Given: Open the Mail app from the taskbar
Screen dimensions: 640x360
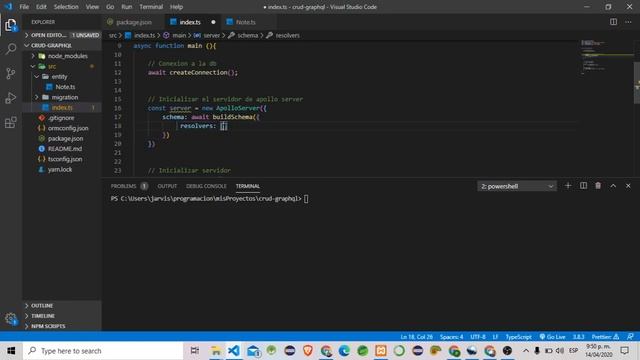Looking at the screenshot, I should coord(253,351).
